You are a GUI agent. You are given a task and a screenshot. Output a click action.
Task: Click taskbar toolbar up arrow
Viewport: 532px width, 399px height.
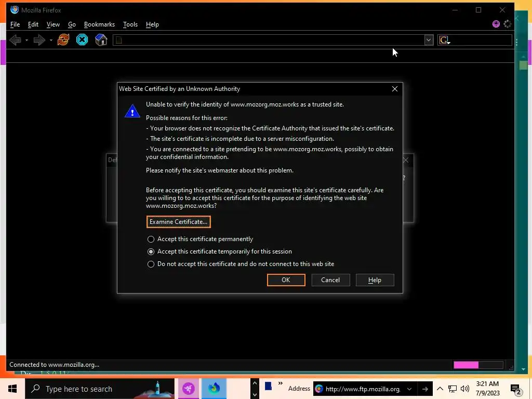255,383
